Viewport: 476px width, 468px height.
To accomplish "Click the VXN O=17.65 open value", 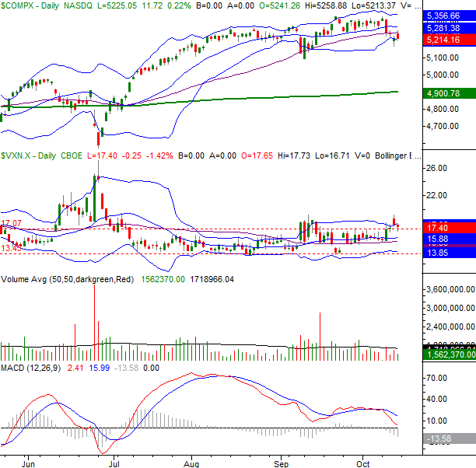I will click(x=257, y=155).
